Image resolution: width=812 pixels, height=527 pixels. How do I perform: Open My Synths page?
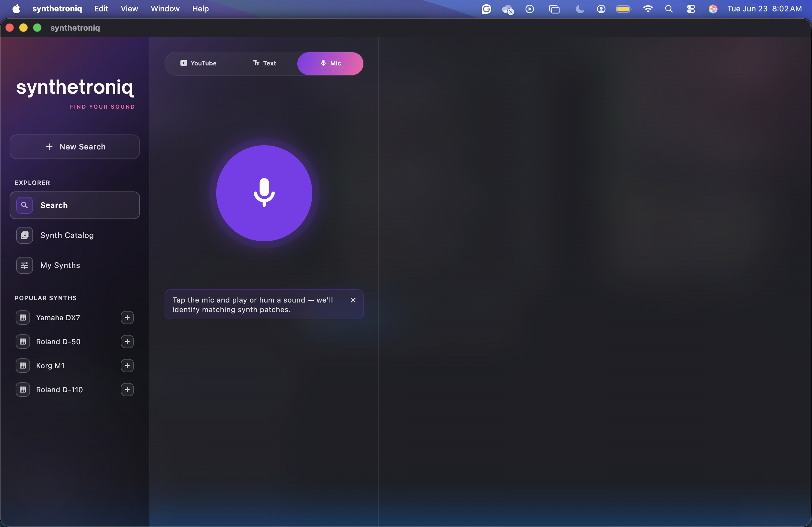(75, 265)
